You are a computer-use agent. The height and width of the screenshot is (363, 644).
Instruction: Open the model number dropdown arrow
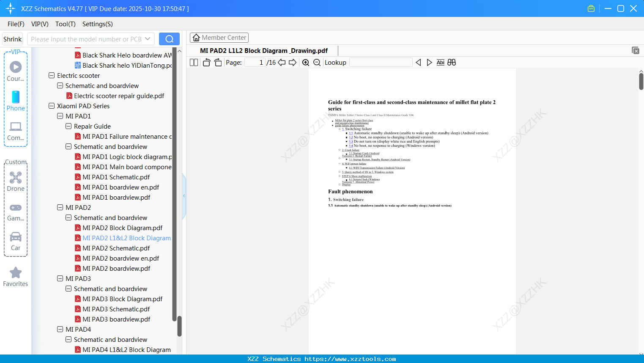tap(148, 39)
